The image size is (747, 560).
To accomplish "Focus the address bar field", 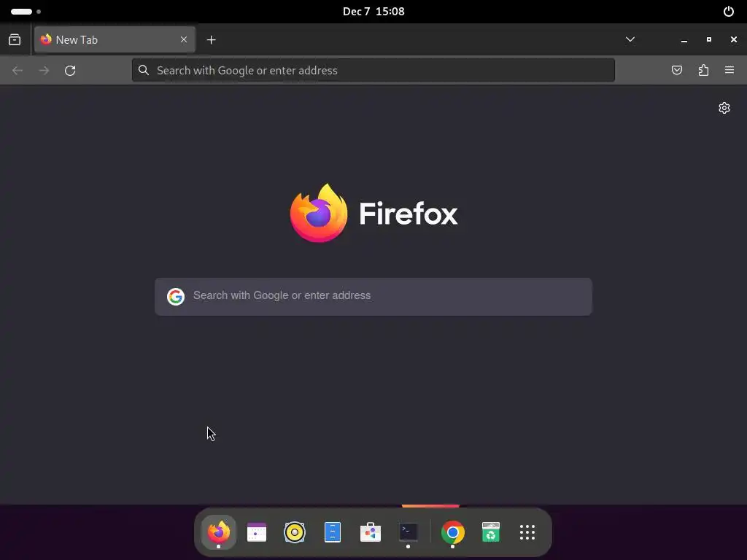I will coord(373,71).
